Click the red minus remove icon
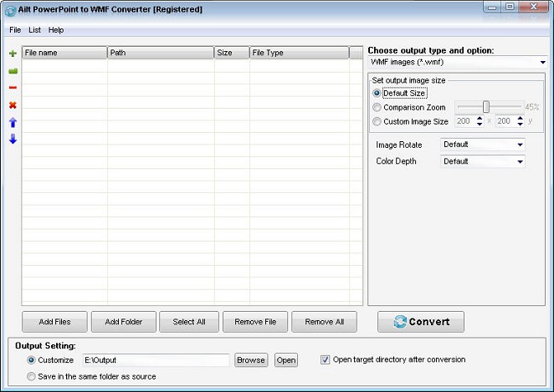 (x=13, y=88)
